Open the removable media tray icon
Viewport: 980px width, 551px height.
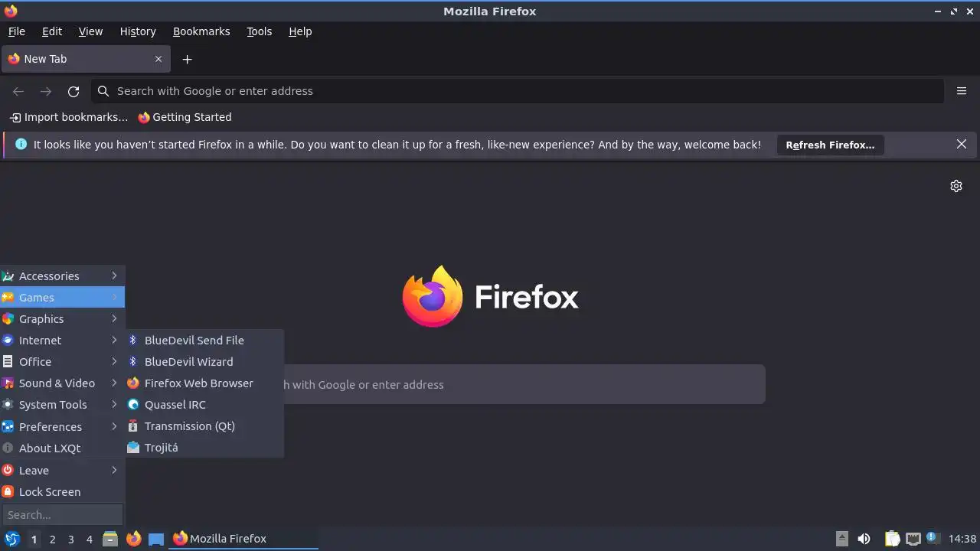pyautogui.click(x=841, y=539)
